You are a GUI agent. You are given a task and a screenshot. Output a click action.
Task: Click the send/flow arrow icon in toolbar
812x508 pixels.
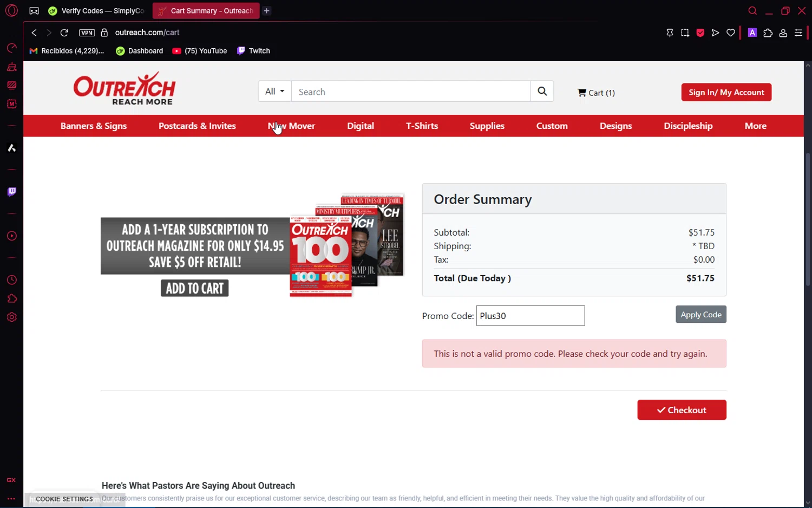[x=715, y=33]
